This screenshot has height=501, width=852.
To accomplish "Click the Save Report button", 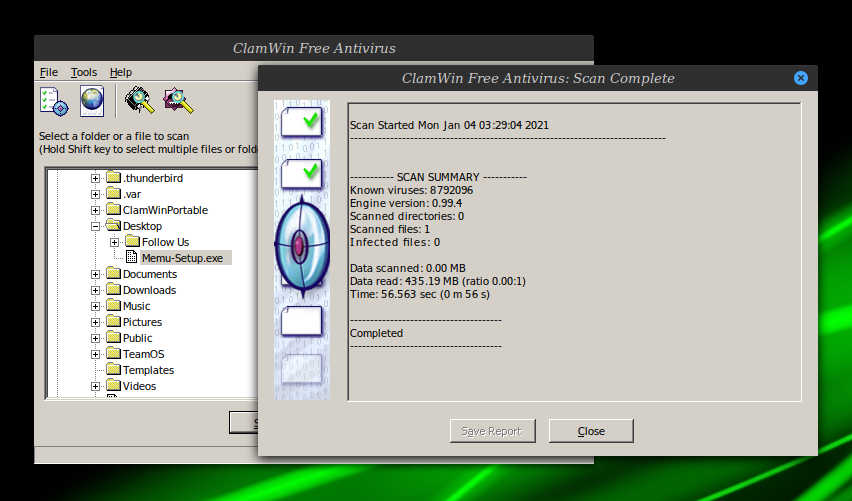I will (492, 431).
